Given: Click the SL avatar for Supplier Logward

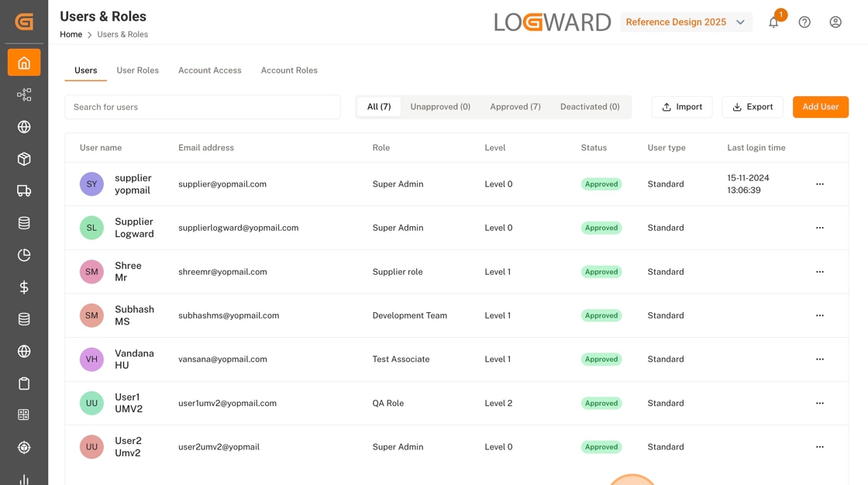Looking at the screenshot, I should [x=92, y=228].
